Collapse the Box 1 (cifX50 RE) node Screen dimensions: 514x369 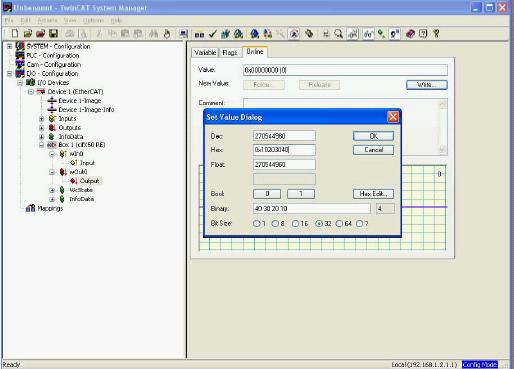42,145
